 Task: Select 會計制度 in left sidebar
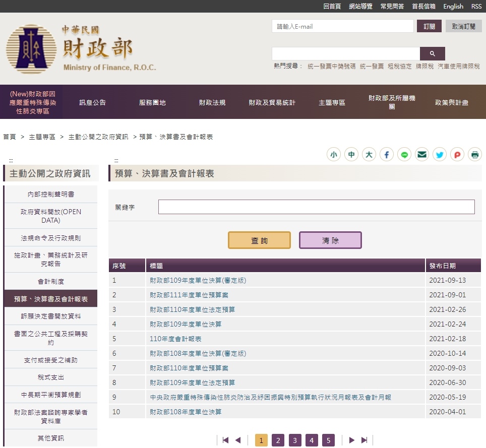51,281
